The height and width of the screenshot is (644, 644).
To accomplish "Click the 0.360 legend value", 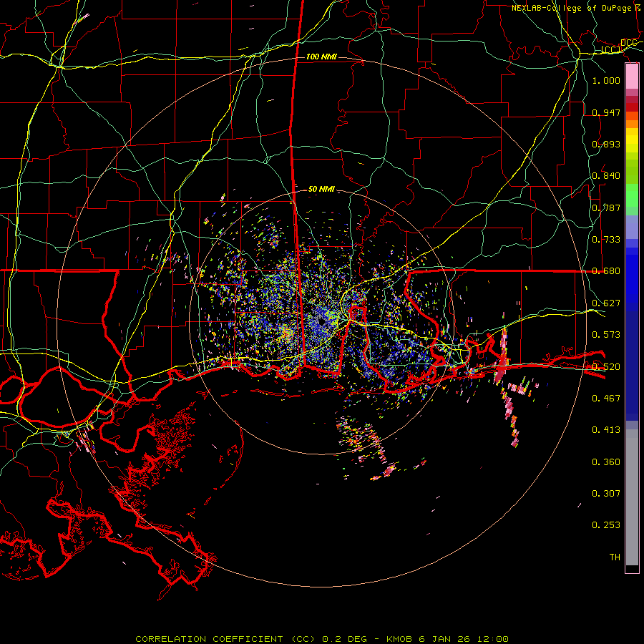I will click(x=606, y=462).
